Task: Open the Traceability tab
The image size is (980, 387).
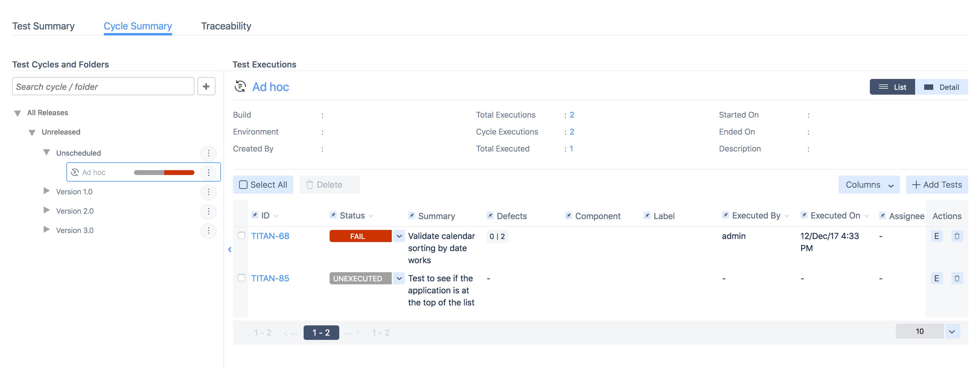Action: [x=226, y=26]
